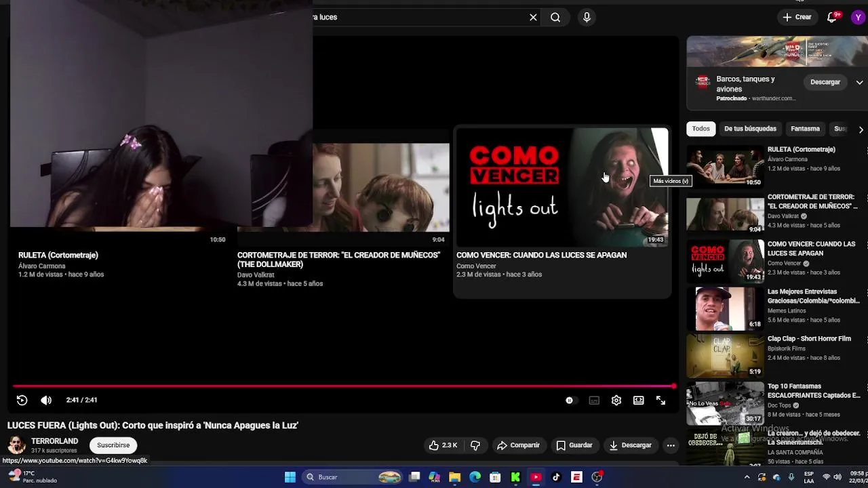868x488 pixels.
Task: Open TikTok from taskbar
Action: (x=556, y=477)
